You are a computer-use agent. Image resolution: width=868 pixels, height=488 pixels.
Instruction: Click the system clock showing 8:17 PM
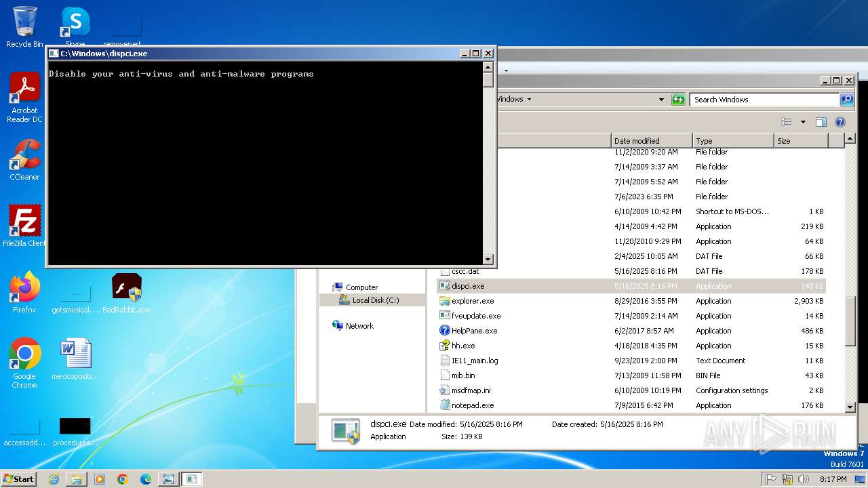833,479
